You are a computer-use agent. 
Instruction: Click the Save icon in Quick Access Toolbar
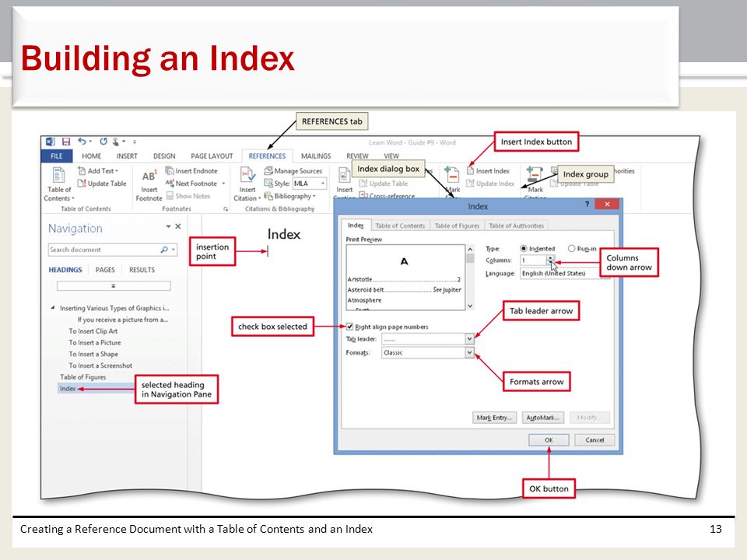(66, 142)
